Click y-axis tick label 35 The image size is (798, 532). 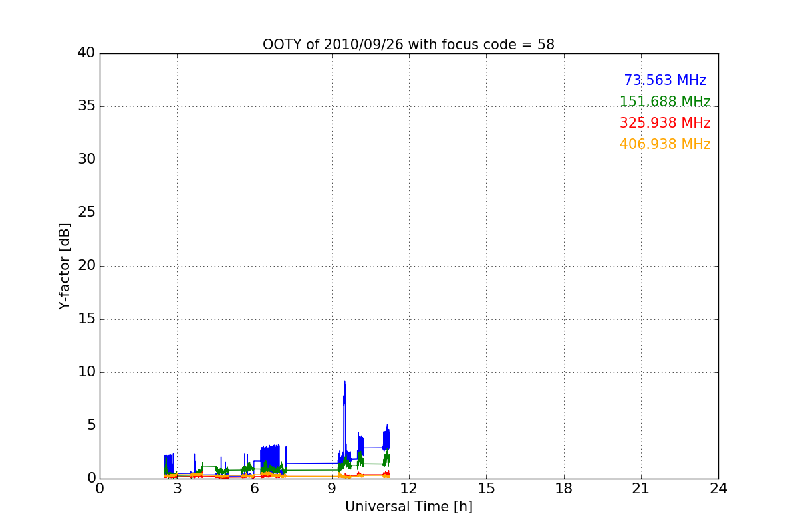(86, 106)
